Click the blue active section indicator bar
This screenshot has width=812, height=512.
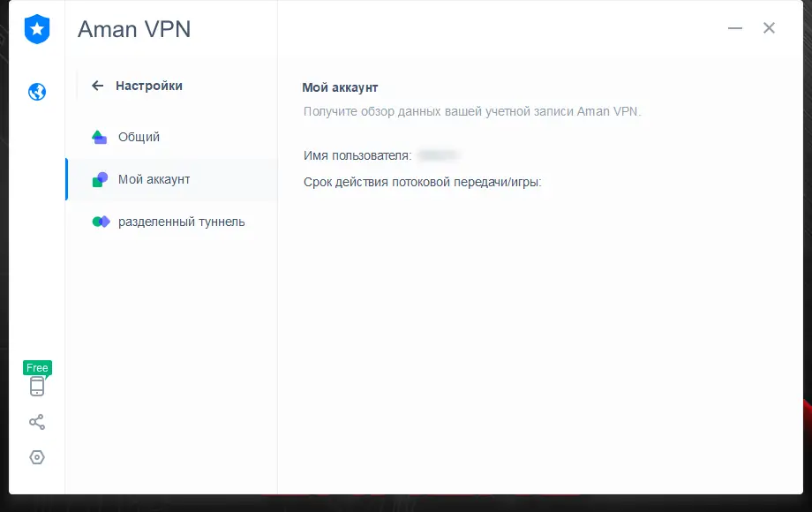[67, 179]
